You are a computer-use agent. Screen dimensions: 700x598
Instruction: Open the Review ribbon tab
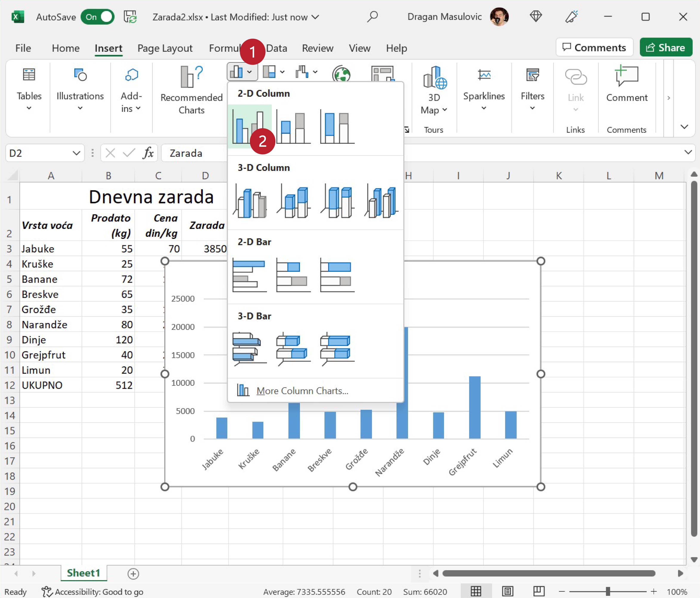317,48
